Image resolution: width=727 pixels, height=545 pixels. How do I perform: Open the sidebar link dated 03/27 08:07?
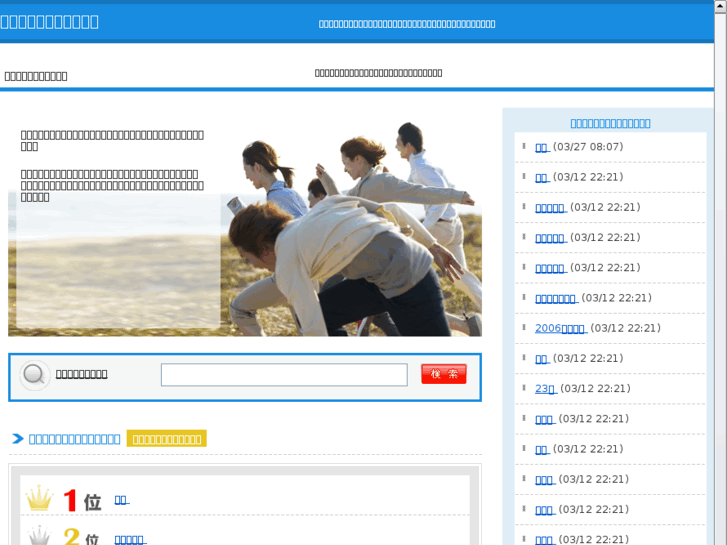[542, 147]
